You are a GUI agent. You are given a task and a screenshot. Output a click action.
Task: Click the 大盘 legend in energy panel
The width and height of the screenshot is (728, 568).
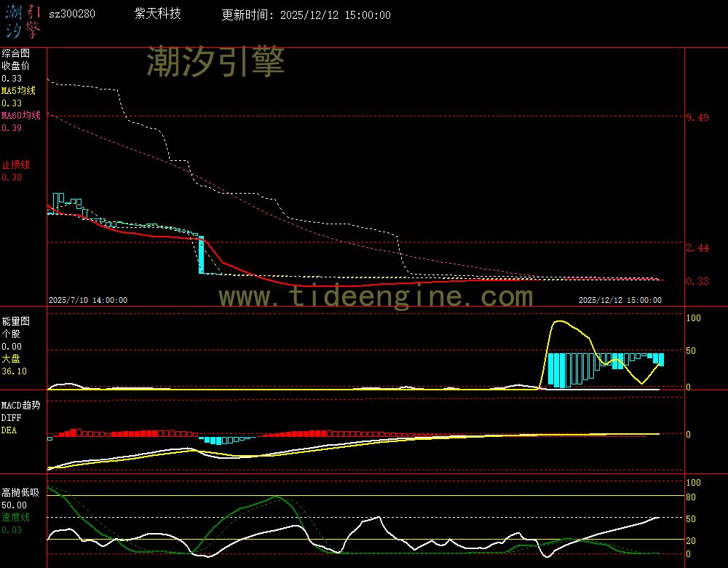point(10,358)
